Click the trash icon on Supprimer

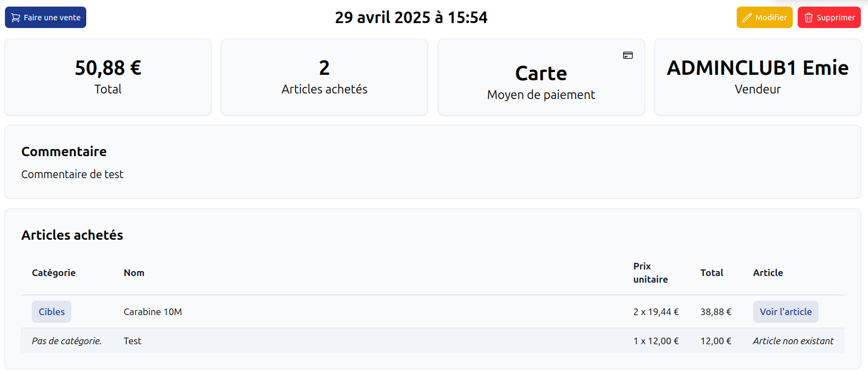tap(809, 18)
